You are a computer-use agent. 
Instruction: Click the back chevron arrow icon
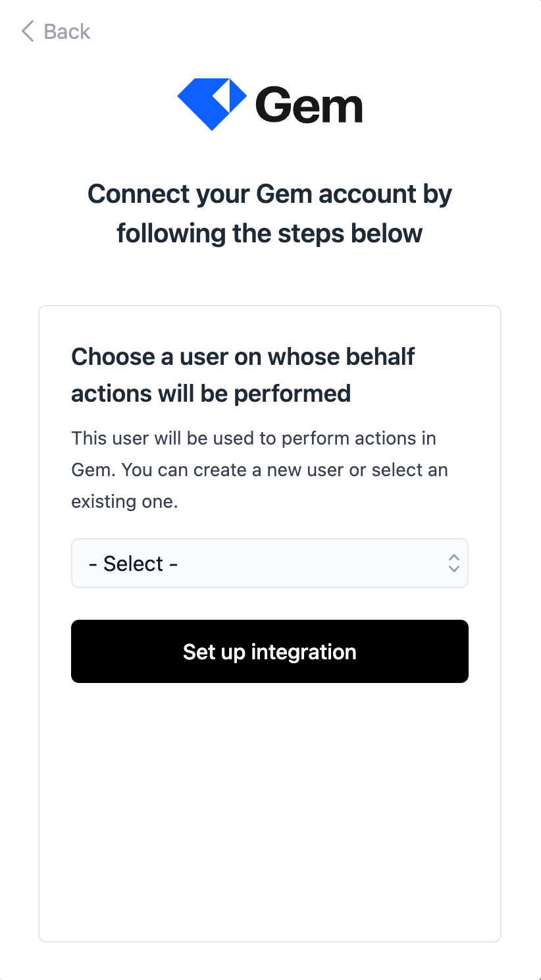pos(28,31)
